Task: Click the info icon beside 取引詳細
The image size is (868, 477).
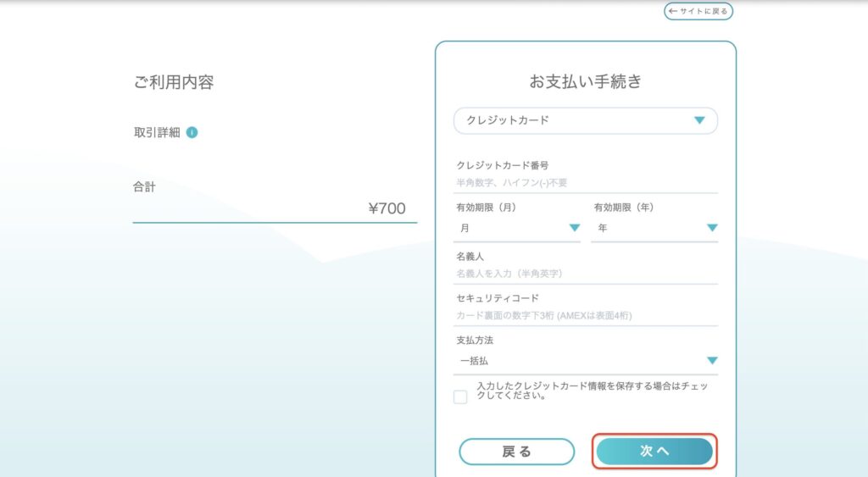Action: (192, 132)
